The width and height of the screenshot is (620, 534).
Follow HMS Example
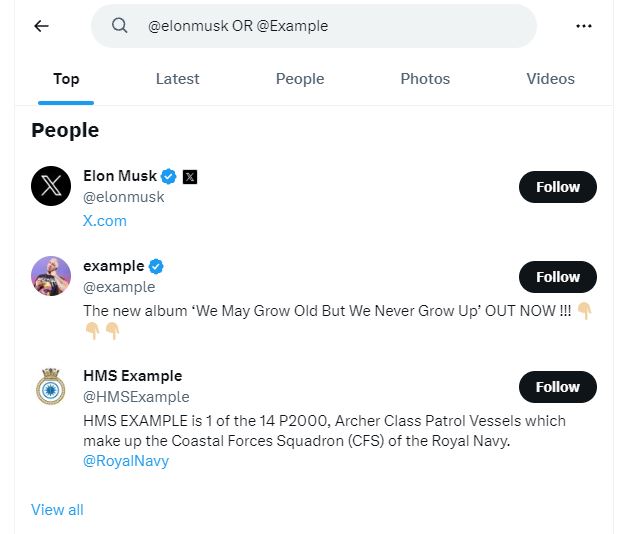pos(558,387)
